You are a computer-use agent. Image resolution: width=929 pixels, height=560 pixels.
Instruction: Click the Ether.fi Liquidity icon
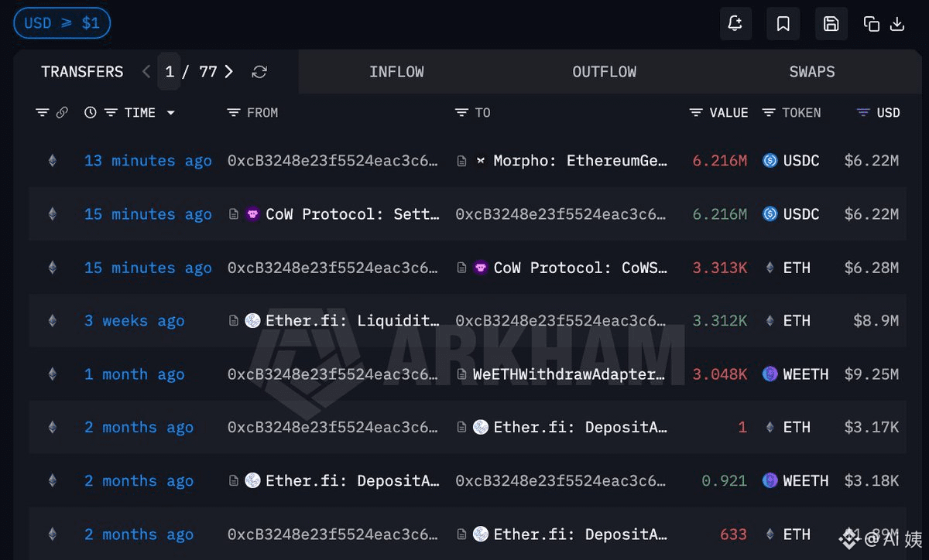tap(252, 321)
